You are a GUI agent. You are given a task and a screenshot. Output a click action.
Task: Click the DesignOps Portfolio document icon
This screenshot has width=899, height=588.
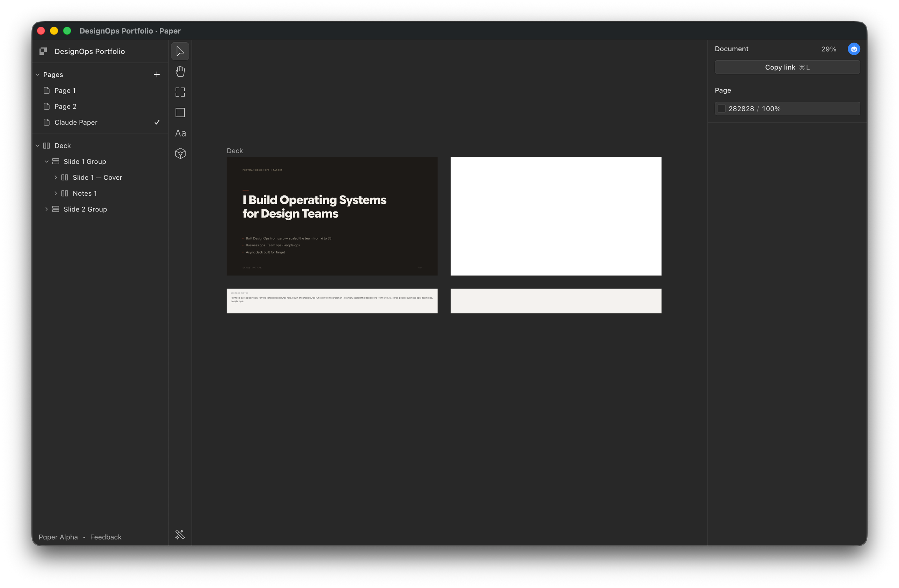pyautogui.click(x=43, y=51)
